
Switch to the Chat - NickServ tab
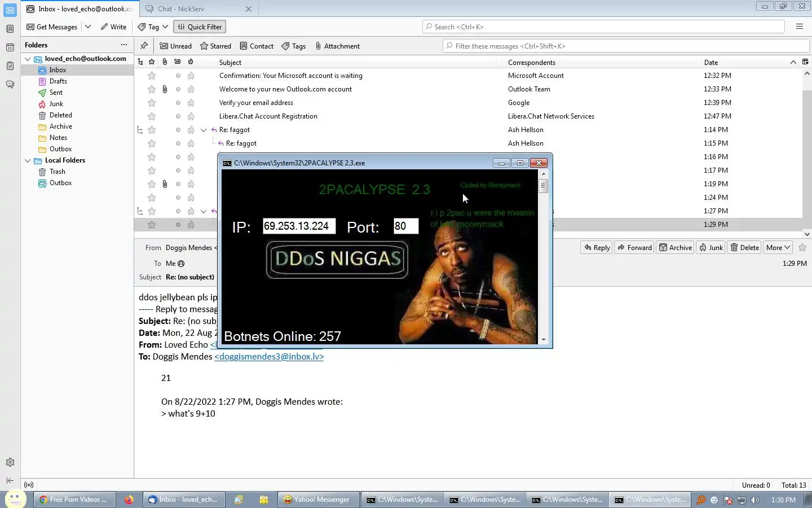coord(180,9)
